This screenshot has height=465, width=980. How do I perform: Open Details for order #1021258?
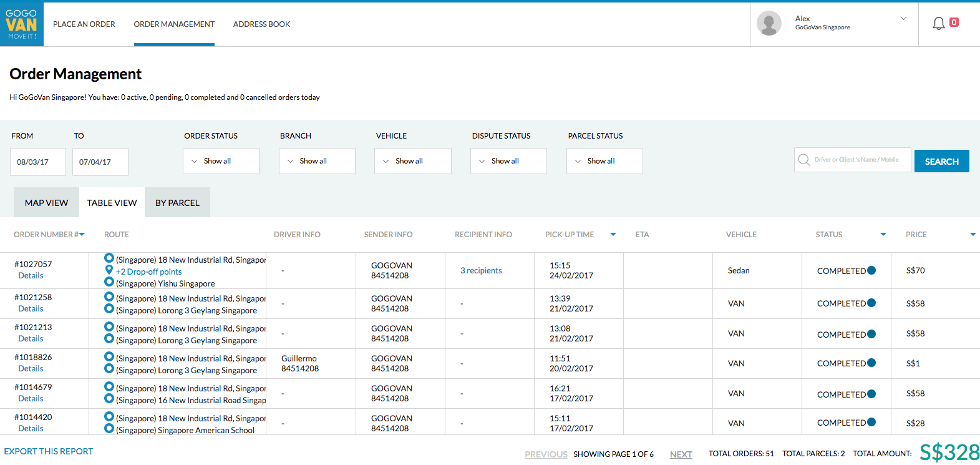click(31, 308)
